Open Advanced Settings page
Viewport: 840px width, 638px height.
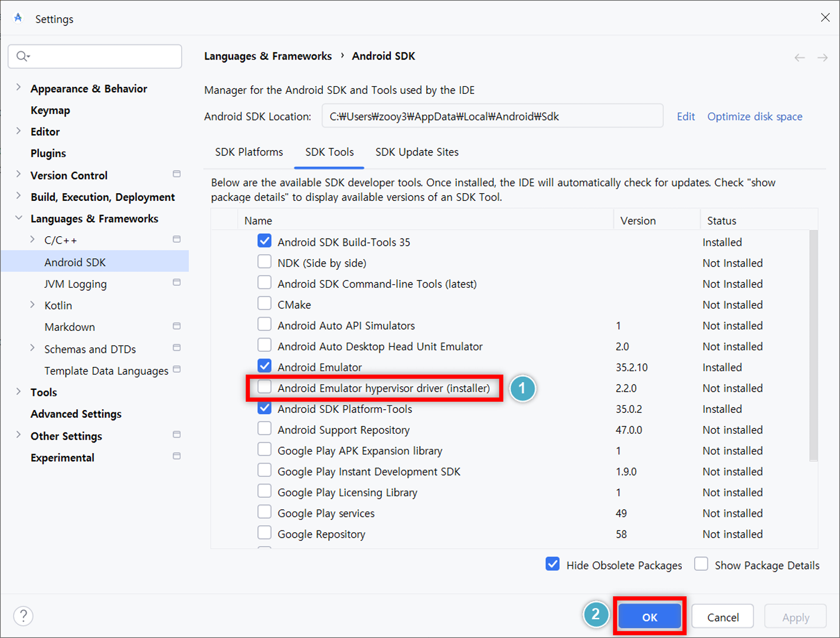click(x=76, y=414)
